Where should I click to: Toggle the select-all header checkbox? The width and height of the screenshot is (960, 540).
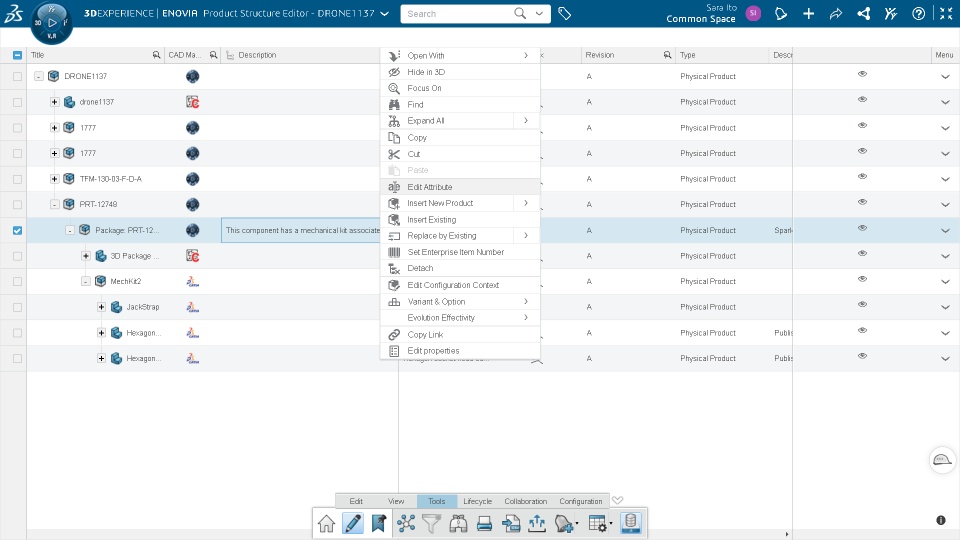tap(17, 55)
